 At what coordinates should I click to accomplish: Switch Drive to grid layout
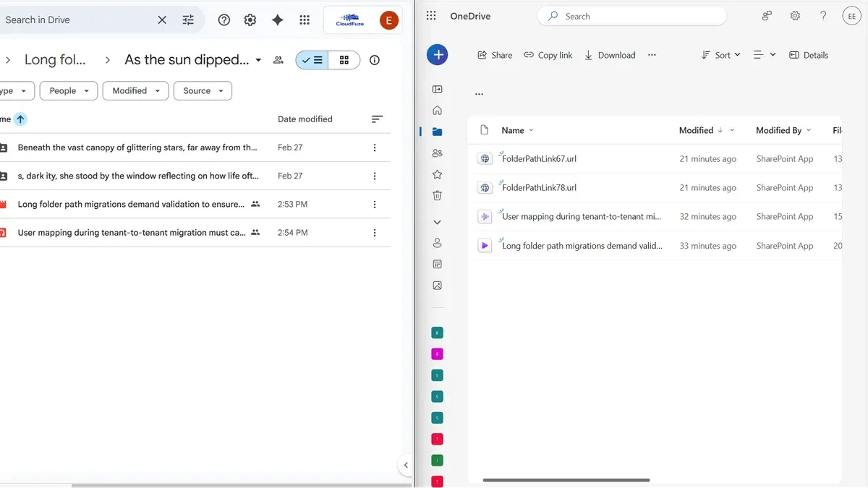(344, 60)
